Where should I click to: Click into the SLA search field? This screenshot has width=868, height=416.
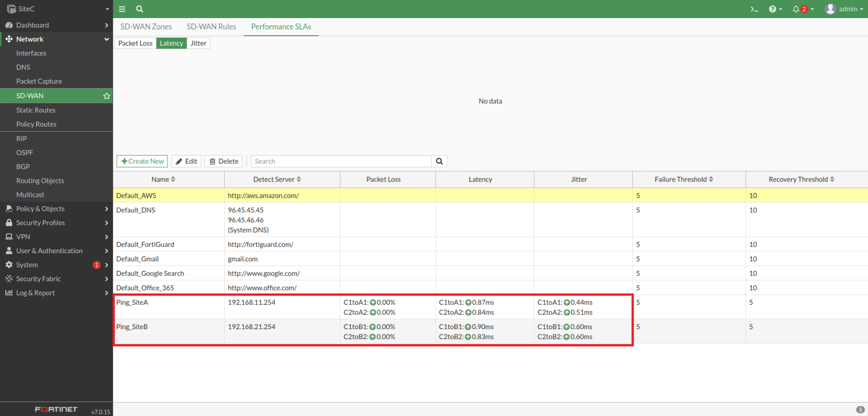[x=341, y=161]
